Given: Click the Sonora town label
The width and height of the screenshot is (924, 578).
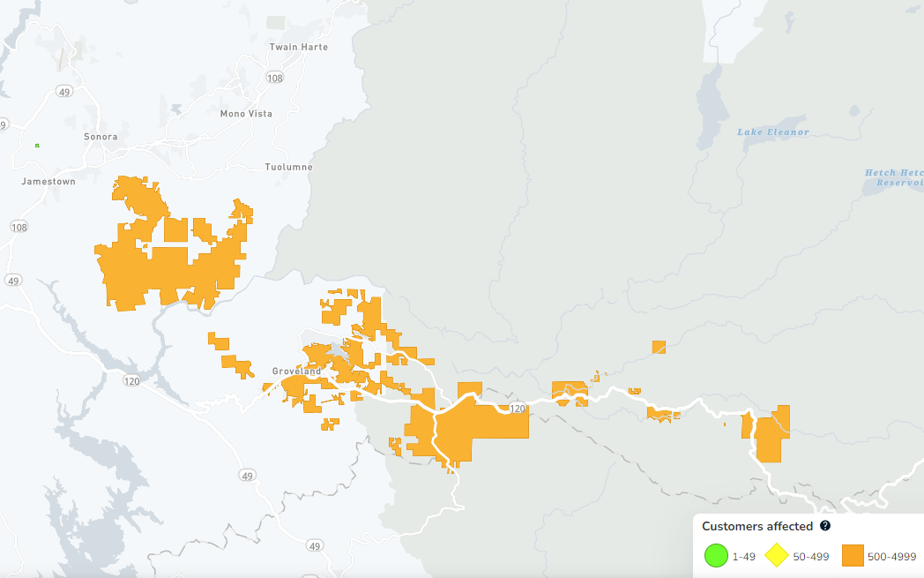Looking at the screenshot, I should (100, 137).
